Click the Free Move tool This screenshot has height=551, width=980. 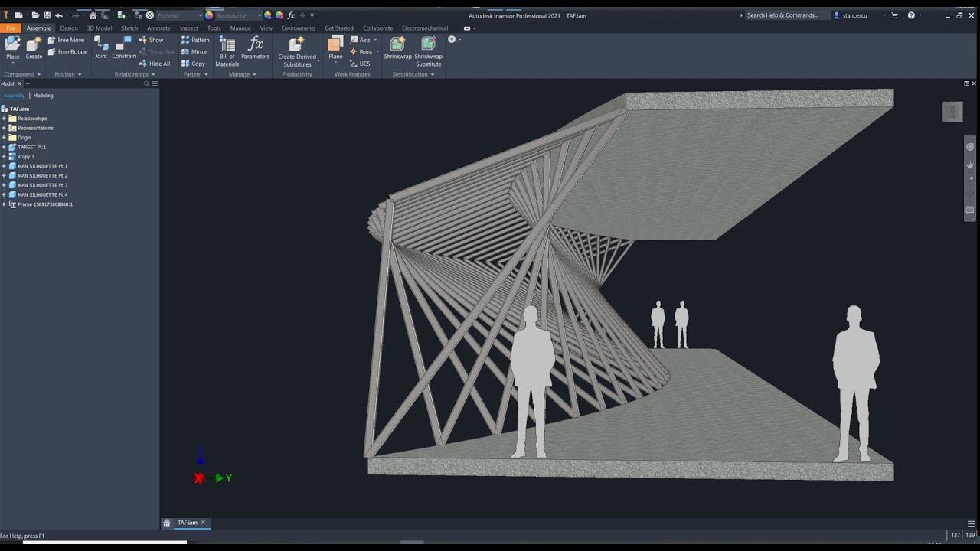(x=66, y=40)
